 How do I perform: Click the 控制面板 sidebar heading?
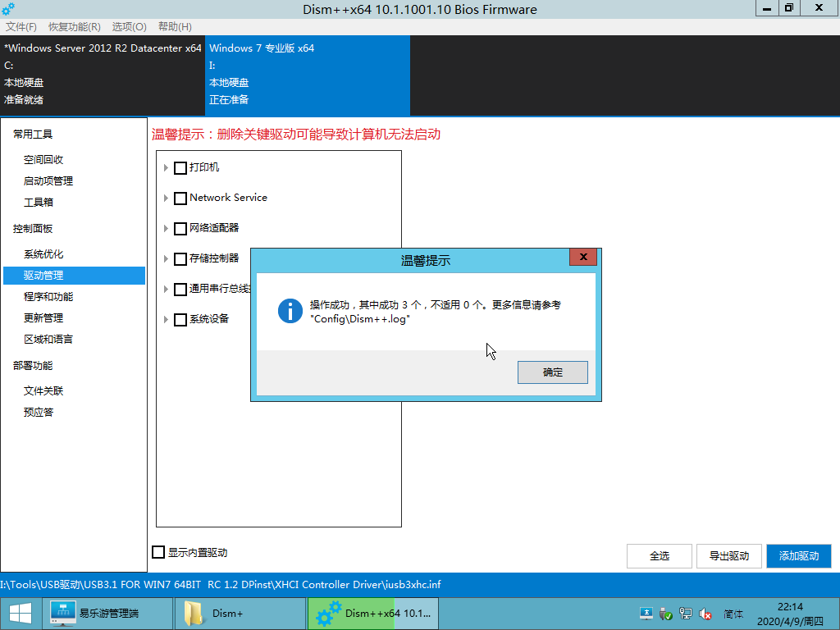pos(33,229)
